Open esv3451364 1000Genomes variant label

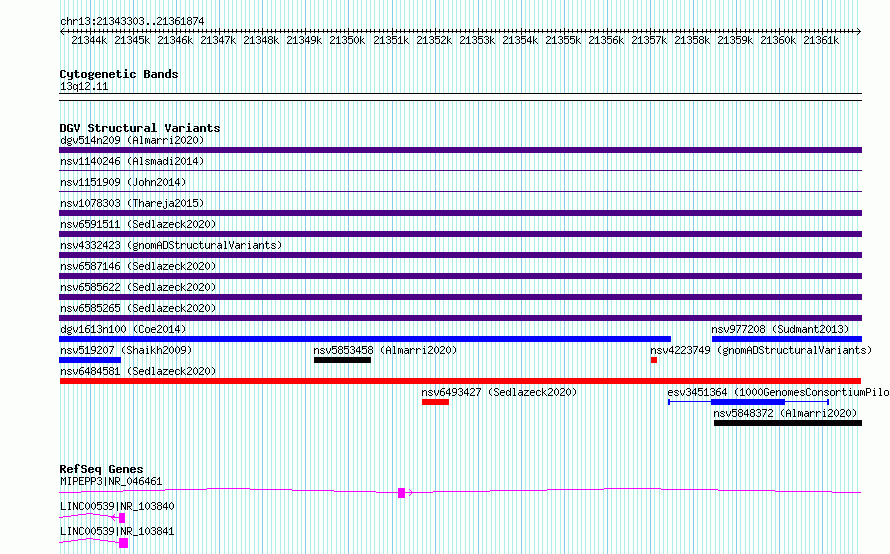[778, 392]
